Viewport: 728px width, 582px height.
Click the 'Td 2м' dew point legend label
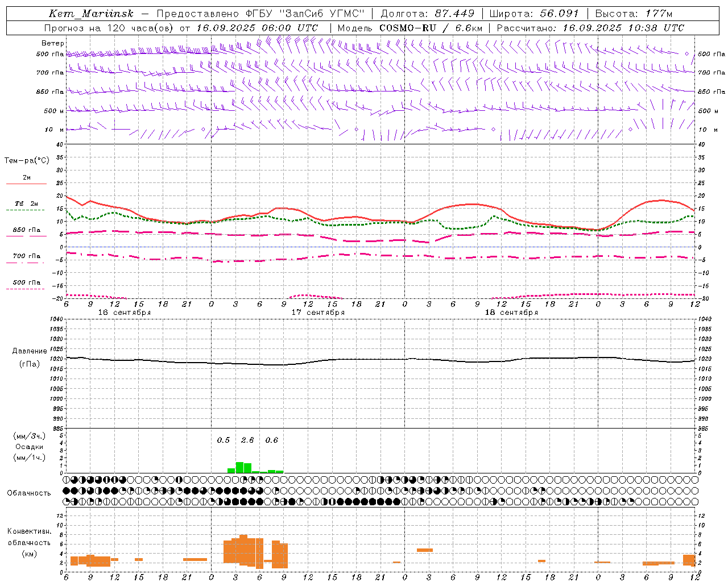[x=27, y=203]
